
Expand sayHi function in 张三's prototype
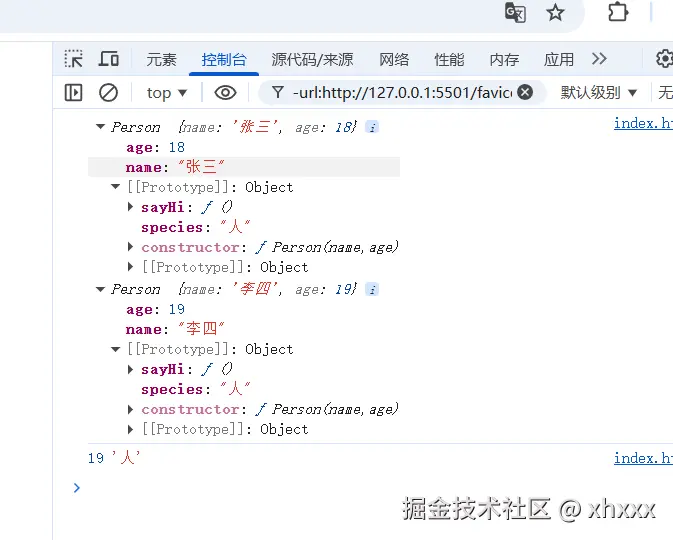pyautogui.click(x=130, y=207)
